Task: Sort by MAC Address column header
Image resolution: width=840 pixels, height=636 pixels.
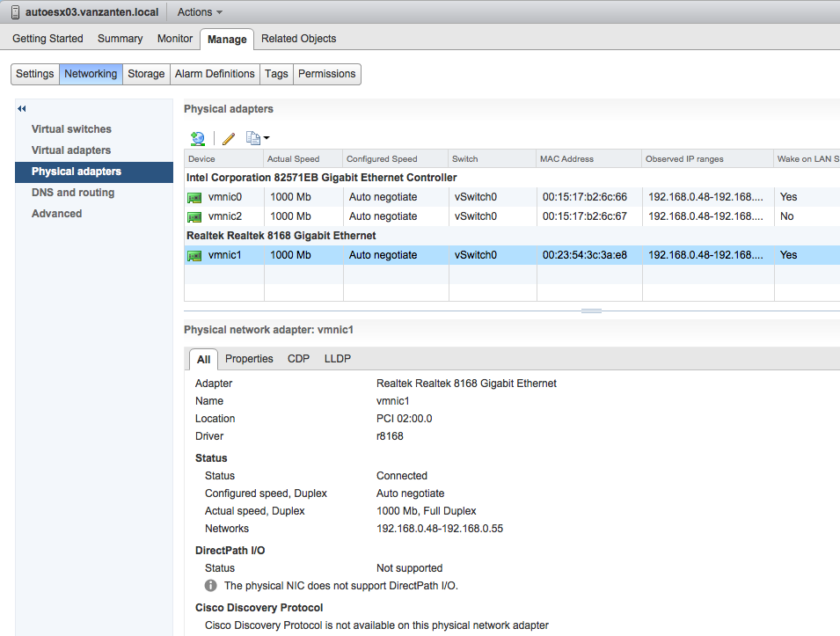Action: click(x=588, y=158)
